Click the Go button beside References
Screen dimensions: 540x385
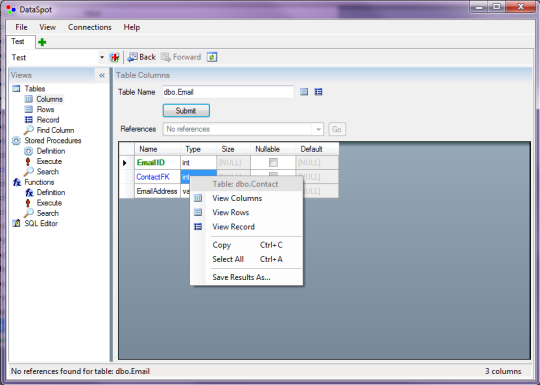[336, 129]
